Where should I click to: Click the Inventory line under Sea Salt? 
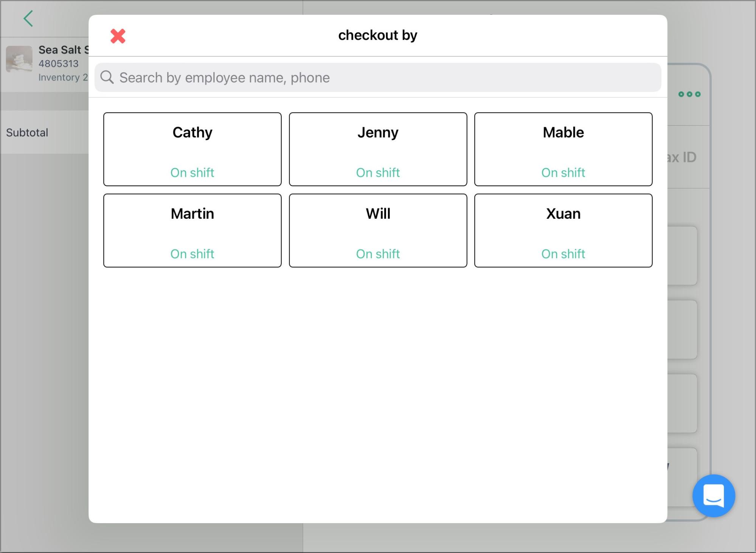[63, 77]
